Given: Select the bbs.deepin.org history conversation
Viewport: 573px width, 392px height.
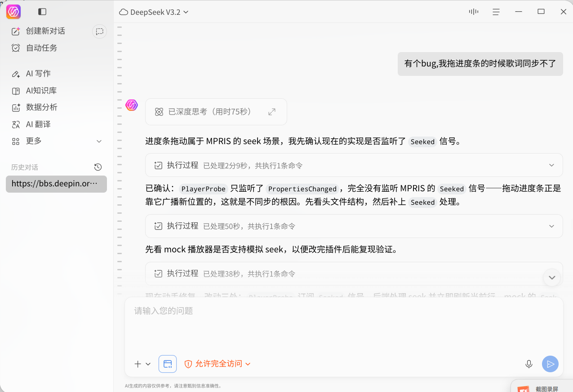Looking at the screenshot, I should point(56,184).
